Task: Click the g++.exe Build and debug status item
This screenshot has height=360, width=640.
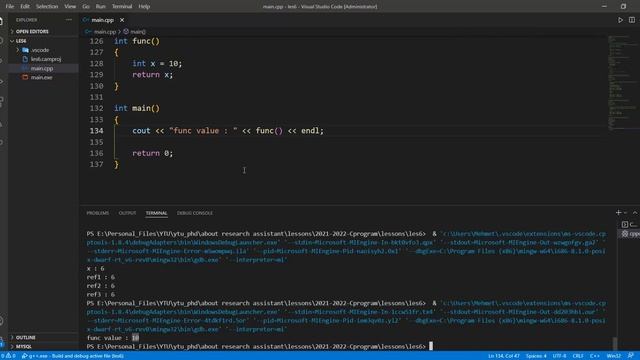Action: tap(73, 356)
